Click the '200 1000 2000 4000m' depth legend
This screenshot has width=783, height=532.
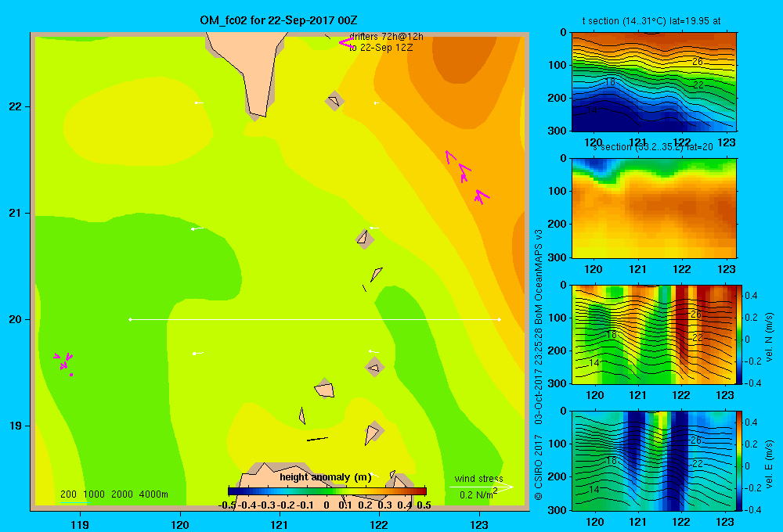pos(114,494)
